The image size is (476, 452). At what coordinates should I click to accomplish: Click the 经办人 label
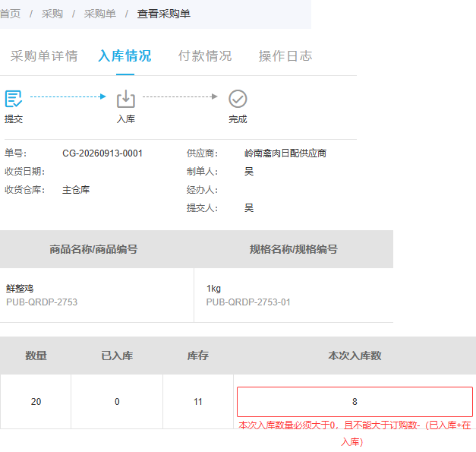pyautogui.click(x=202, y=190)
